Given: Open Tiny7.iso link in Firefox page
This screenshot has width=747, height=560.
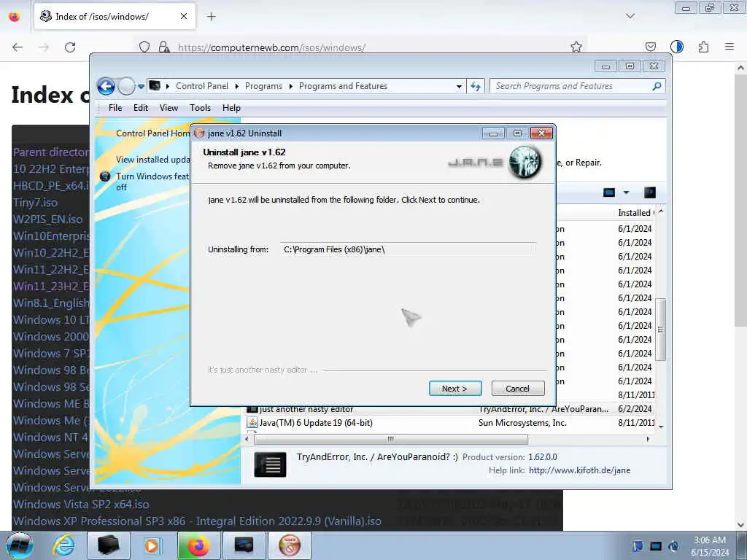Looking at the screenshot, I should click(x=35, y=203).
